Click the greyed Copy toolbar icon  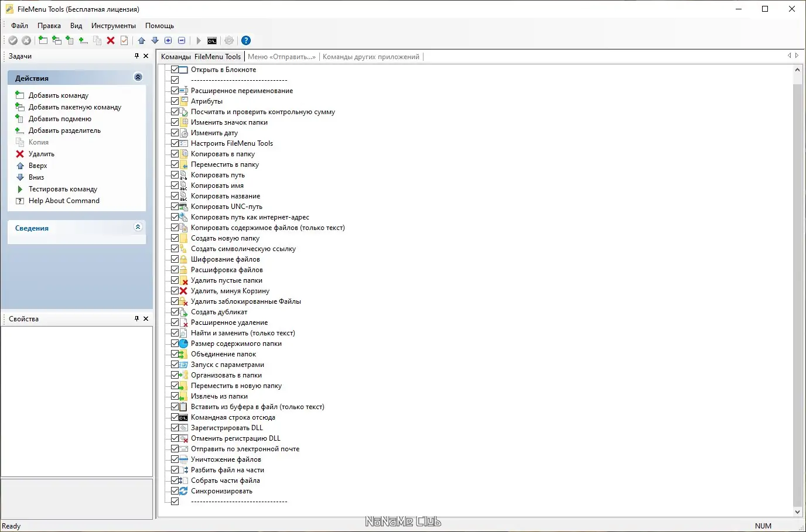pos(97,40)
